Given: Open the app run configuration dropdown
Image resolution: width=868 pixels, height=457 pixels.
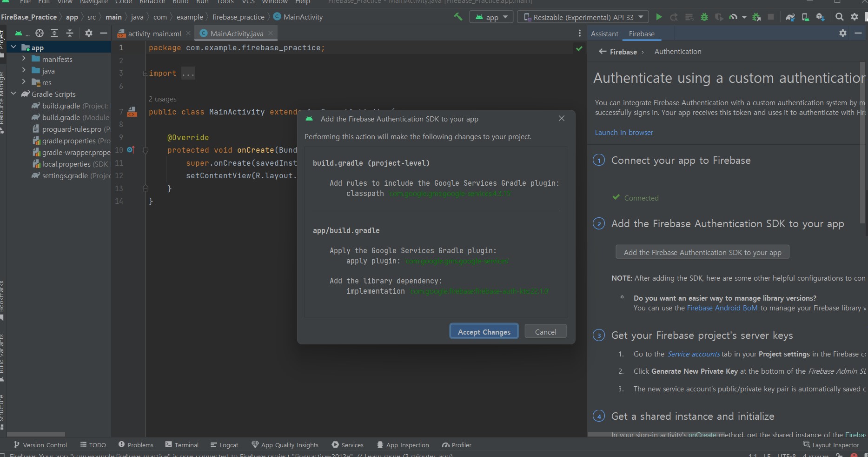Looking at the screenshot, I should coord(491,17).
